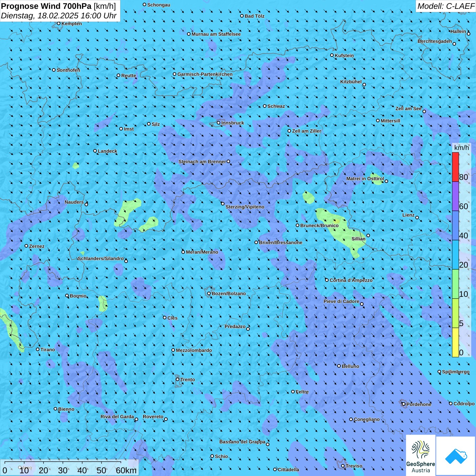Click the 'Meran/Merano' label
Image resolution: width=476 pixels, height=476 pixels.
coord(202,252)
